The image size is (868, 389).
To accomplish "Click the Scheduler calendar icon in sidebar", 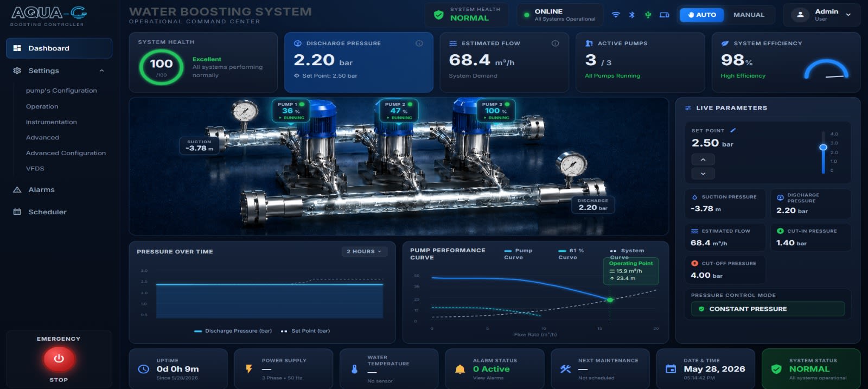I will click(17, 212).
